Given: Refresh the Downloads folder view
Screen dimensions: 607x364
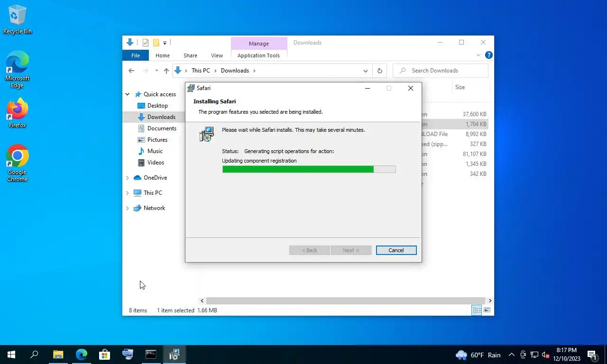Looking at the screenshot, I should tap(379, 71).
